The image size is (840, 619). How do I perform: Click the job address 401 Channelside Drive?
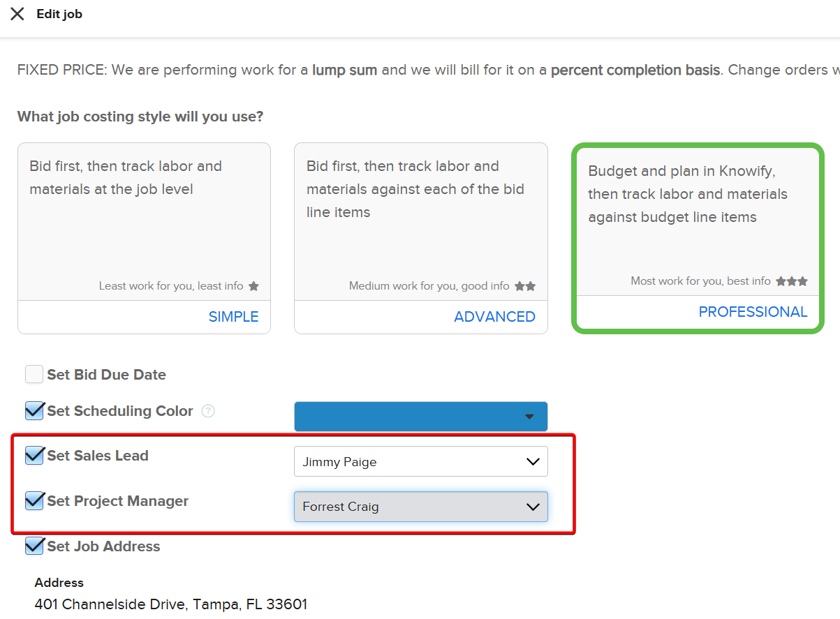pos(171,604)
